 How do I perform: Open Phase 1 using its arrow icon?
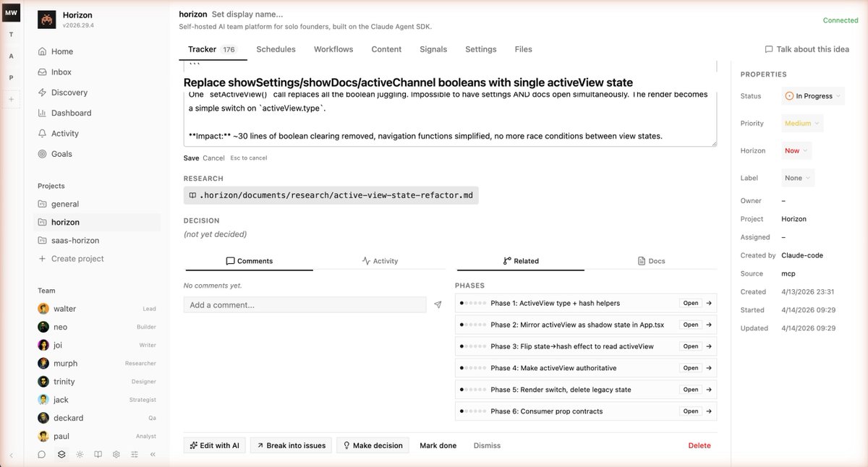709,303
